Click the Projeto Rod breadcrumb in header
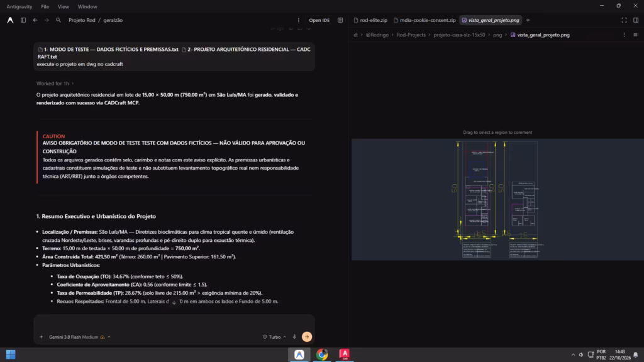 (82, 20)
